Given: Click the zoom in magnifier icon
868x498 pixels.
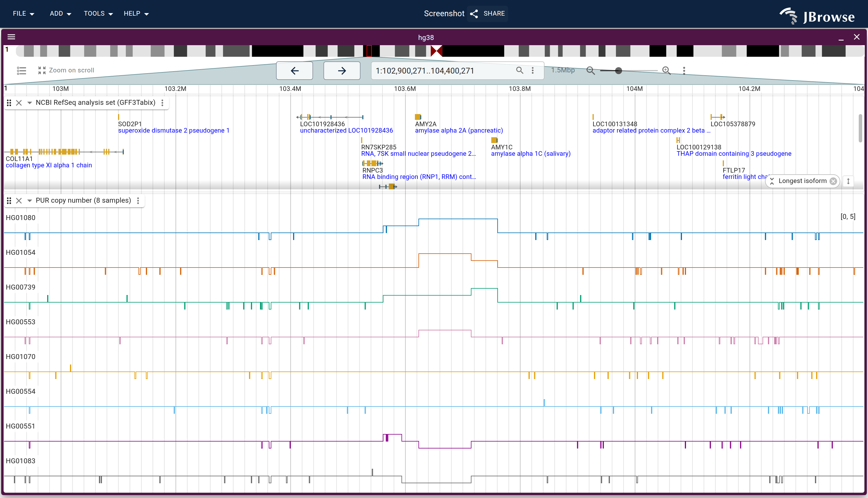Looking at the screenshot, I should pyautogui.click(x=666, y=71).
